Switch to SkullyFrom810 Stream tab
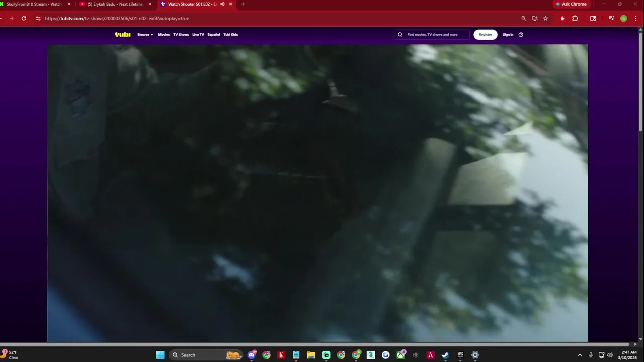This screenshot has width=644, height=362. coord(34,4)
